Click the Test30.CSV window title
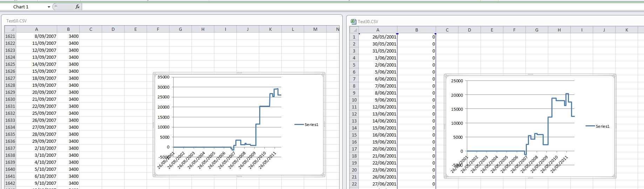 368,22
